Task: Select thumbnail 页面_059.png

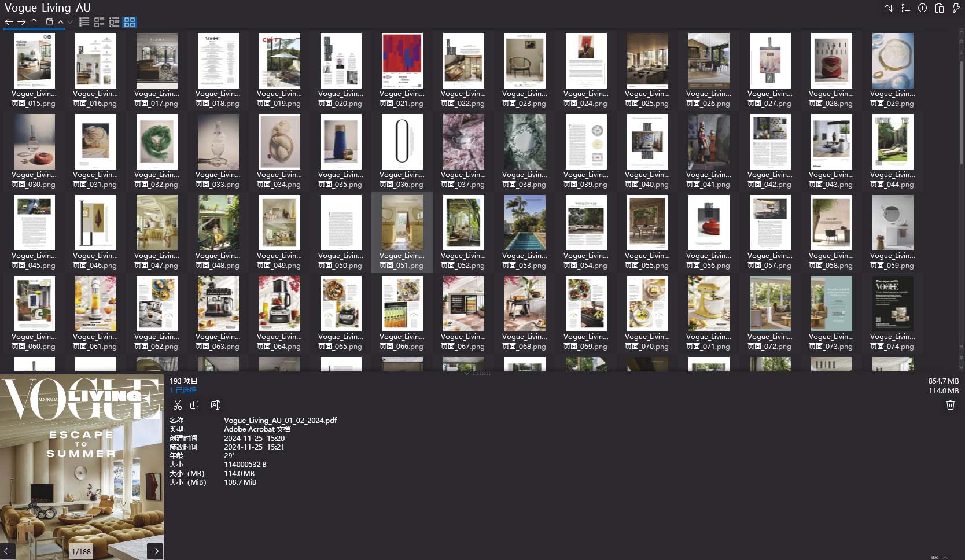Action: click(x=893, y=223)
